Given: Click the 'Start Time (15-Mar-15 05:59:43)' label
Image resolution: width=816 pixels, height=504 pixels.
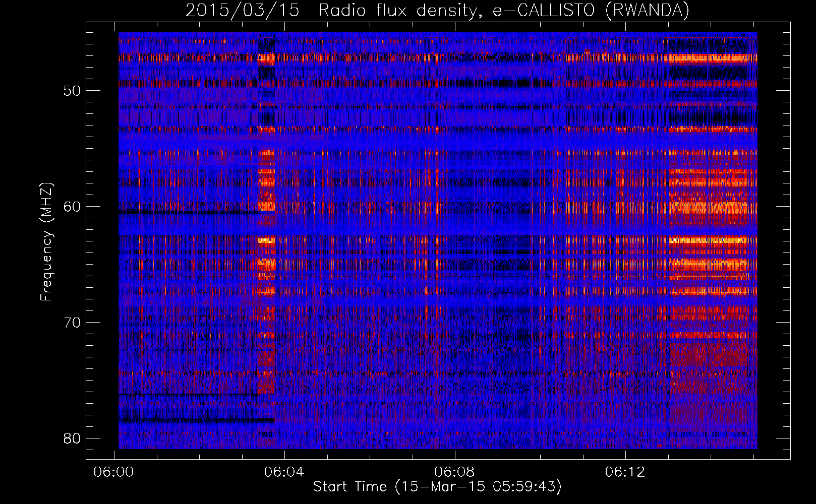Looking at the screenshot, I should coord(437,487).
